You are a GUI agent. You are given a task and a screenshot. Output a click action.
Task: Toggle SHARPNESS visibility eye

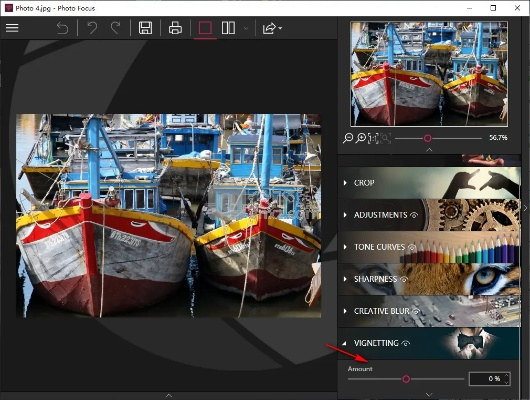pyautogui.click(x=404, y=279)
